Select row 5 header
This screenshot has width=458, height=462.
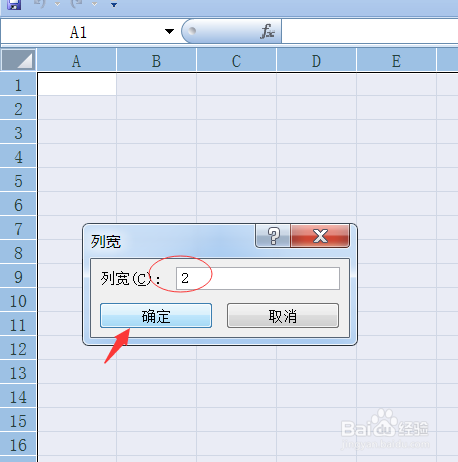point(18,181)
